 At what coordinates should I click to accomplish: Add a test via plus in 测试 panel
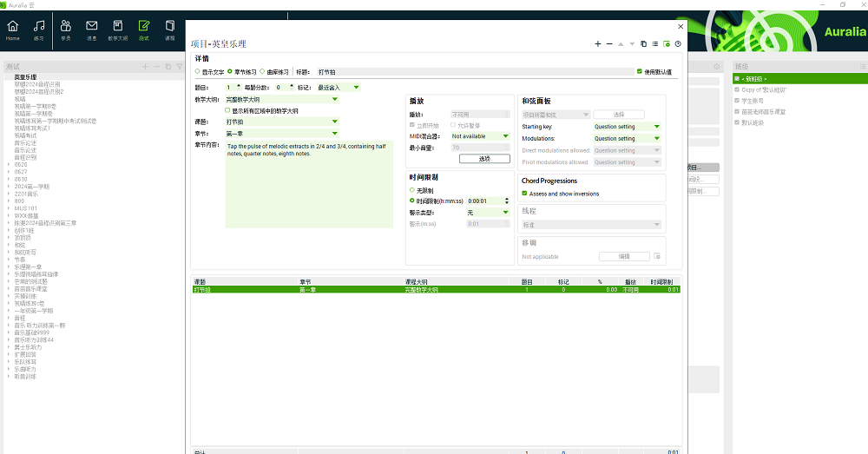[145, 67]
